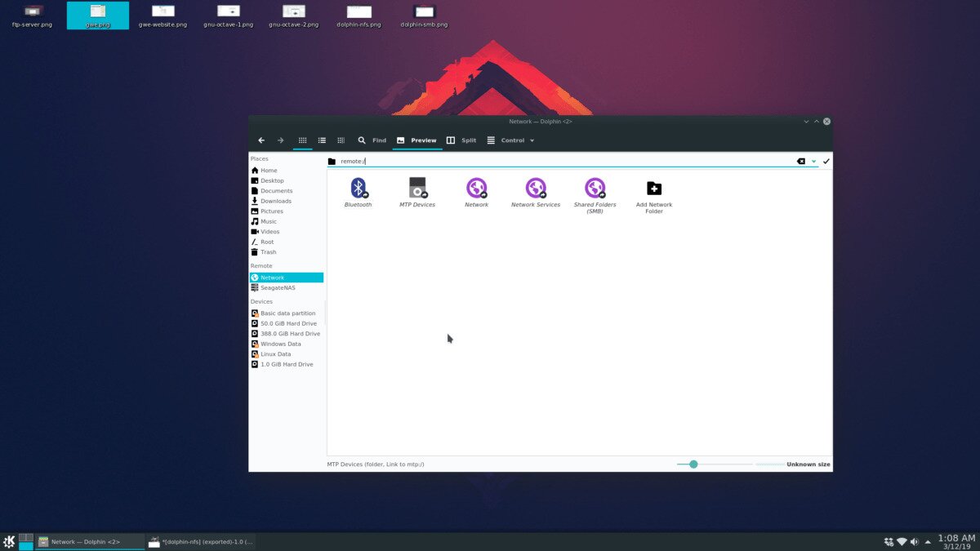The height and width of the screenshot is (551, 980).
Task: Select dolphin-nfs.png desktop file
Action: 359,16
